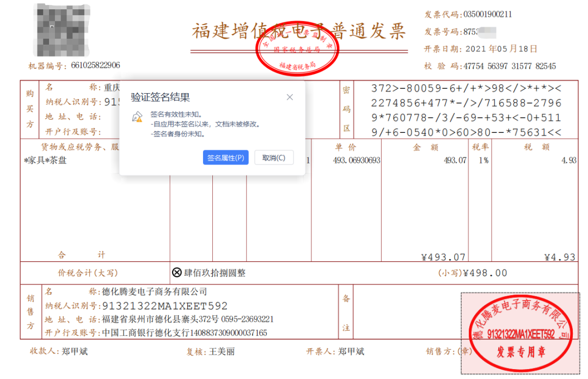Click unit price 493.06930693
The width and height of the screenshot is (588, 379).
point(357,160)
